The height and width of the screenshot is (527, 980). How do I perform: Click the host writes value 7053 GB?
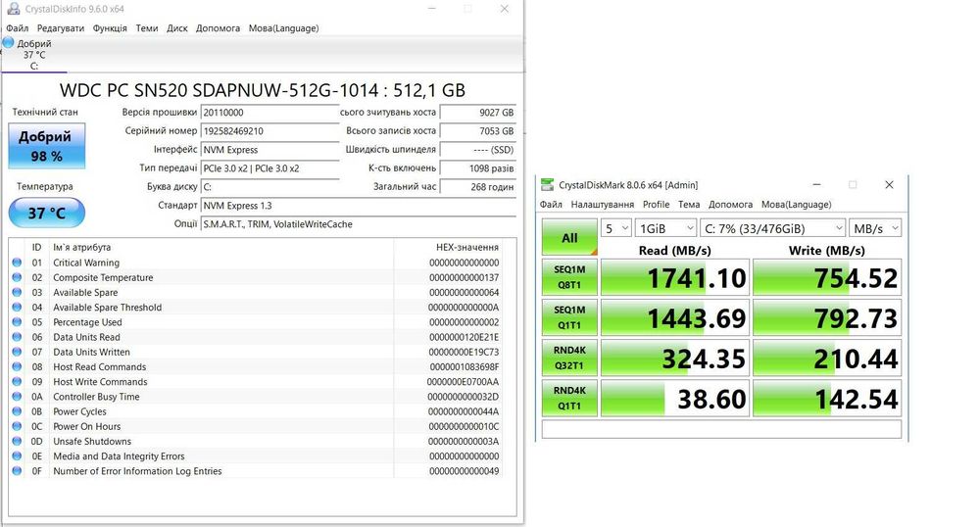(478, 131)
